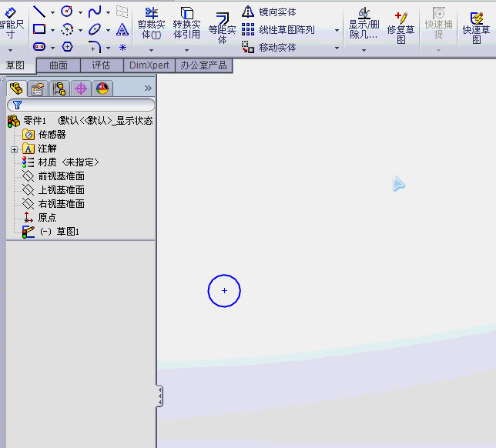
Task: Click the feature tree filter field
Action: click(x=81, y=105)
